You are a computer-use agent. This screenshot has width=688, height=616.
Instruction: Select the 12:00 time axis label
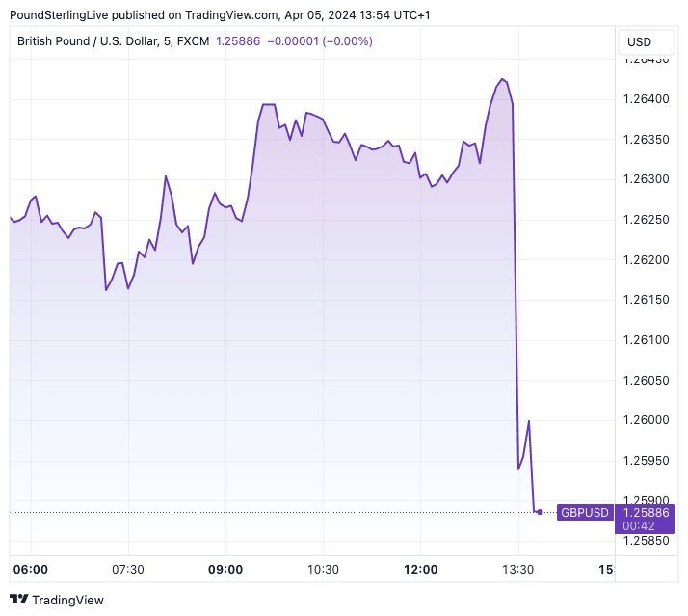(x=420, y=570)
